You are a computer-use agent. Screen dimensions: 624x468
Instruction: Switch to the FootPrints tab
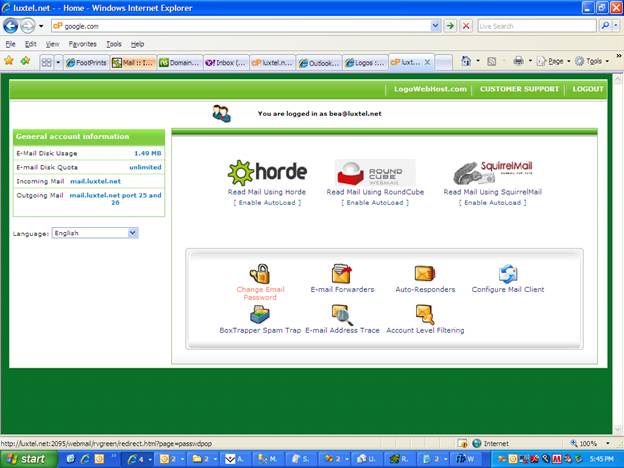tap(86, 62)
